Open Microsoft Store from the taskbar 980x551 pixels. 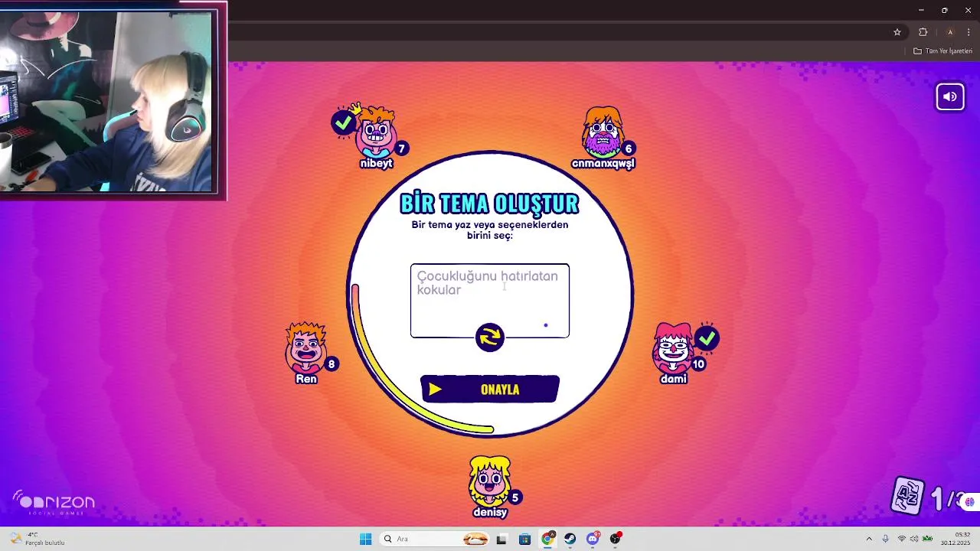[x=524, y=539]
